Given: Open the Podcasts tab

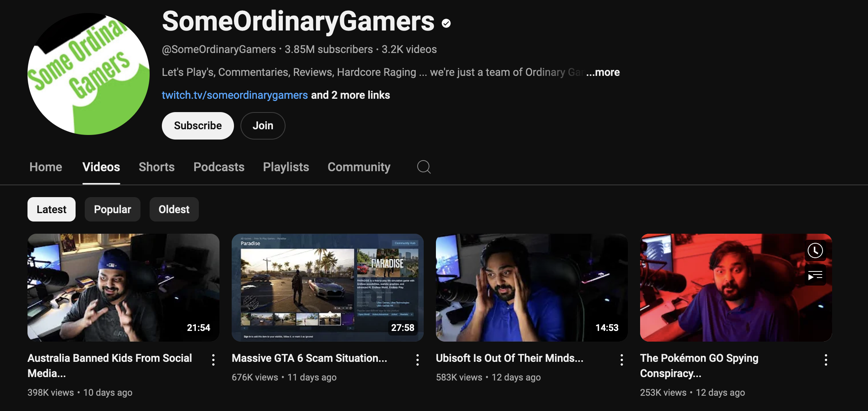Looking at the screenshot, I should coord(219,167).
